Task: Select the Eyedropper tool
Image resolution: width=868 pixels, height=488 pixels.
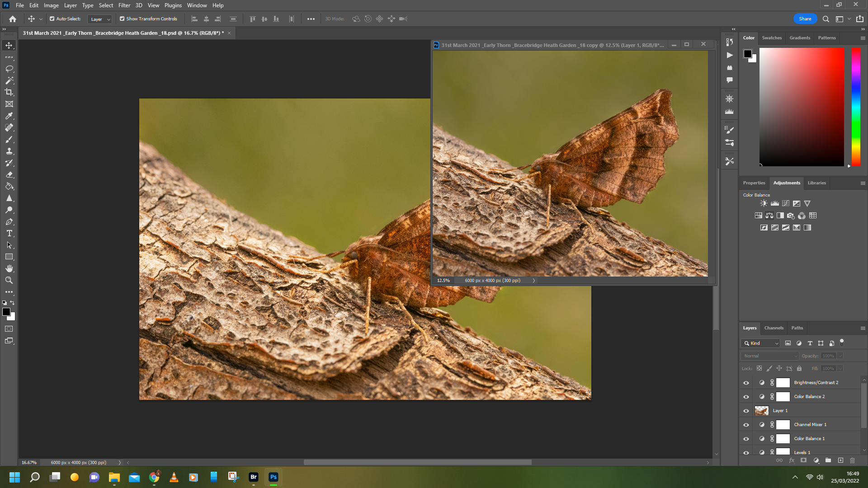Action: point(9,116)
